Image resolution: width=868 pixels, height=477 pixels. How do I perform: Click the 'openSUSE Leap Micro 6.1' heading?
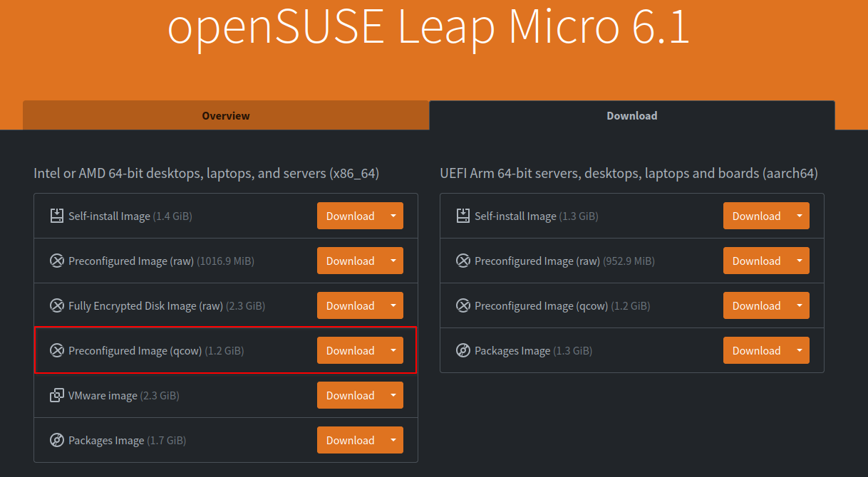428,27
